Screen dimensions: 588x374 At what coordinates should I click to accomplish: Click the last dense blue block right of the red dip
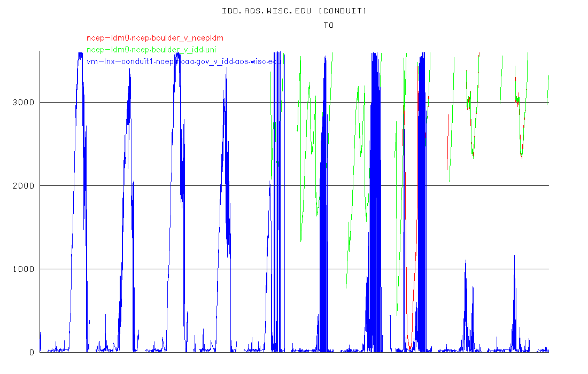pyautogui.click(x=422, y=203)
